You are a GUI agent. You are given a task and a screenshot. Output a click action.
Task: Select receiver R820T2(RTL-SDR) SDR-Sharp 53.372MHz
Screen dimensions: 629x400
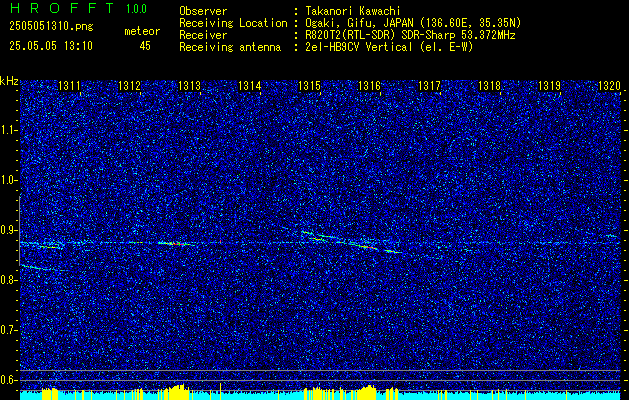410,35
